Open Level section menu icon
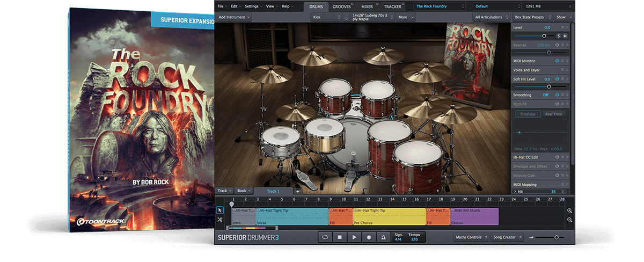 pos(562,27)
